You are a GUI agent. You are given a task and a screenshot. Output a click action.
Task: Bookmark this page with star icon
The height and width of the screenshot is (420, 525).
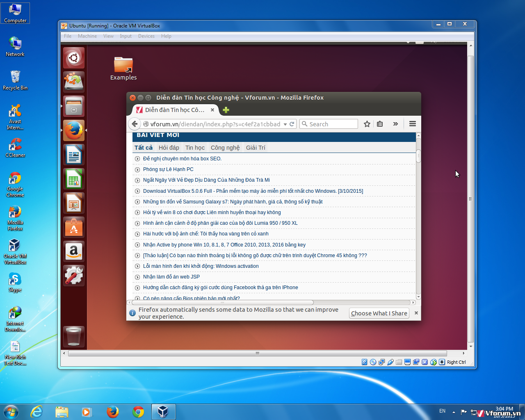coord(367,124)
